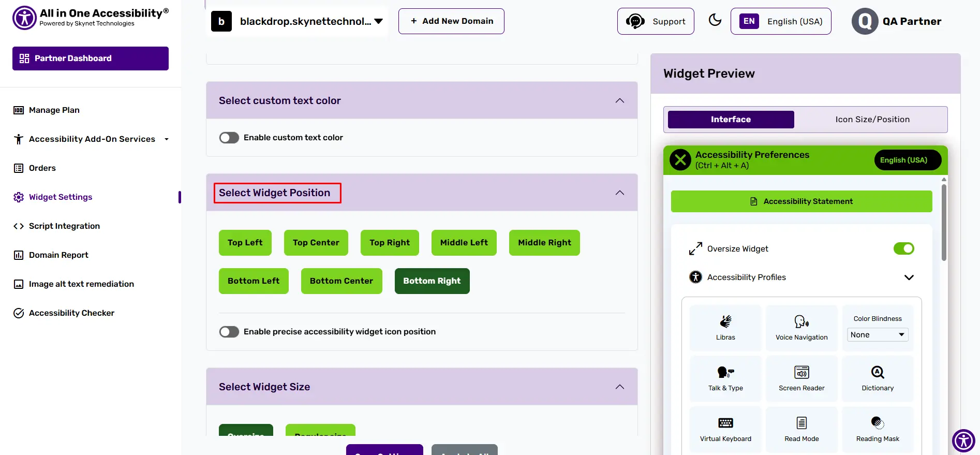
Task: Collapse the Select custom text color section
Action: [x=620, y=100]
